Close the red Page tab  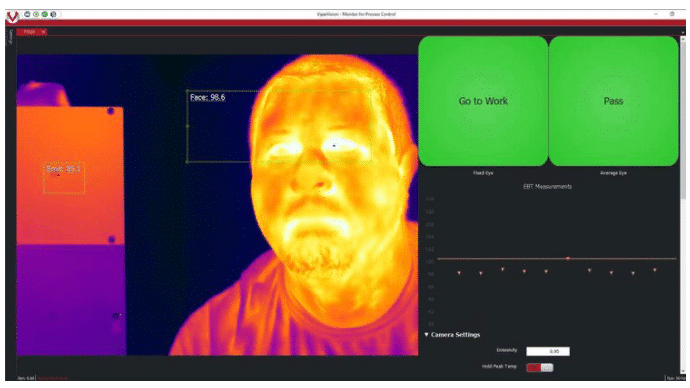[x=43, y=32]
